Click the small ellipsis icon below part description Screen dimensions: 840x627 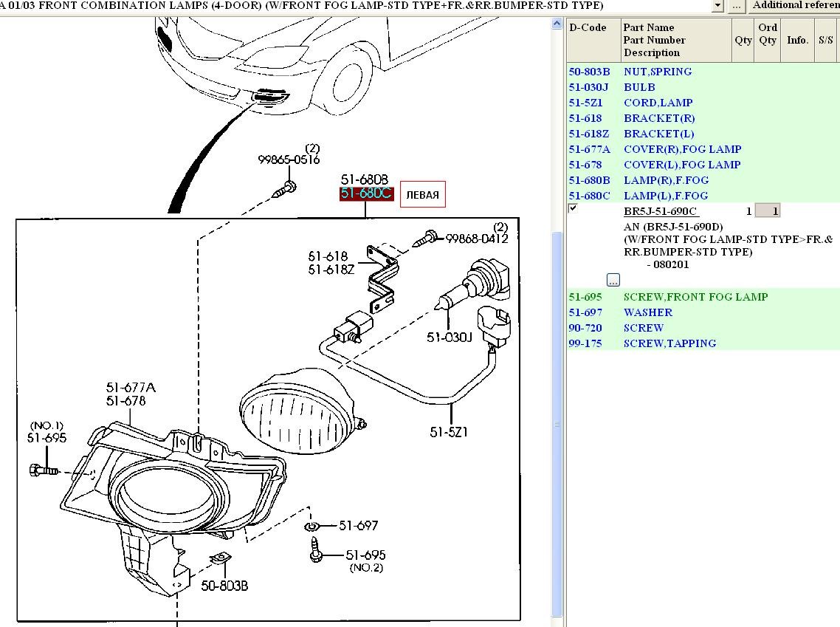pos(613,280)
